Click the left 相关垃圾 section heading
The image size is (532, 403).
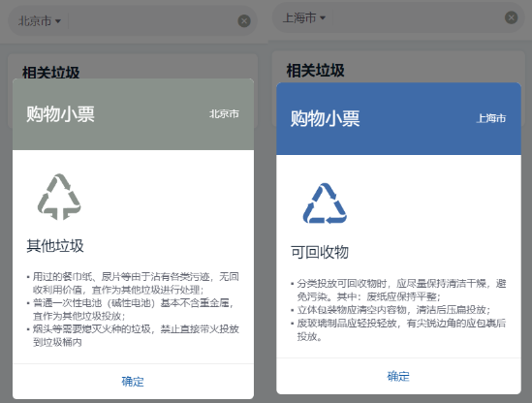(x=51, y=73)
